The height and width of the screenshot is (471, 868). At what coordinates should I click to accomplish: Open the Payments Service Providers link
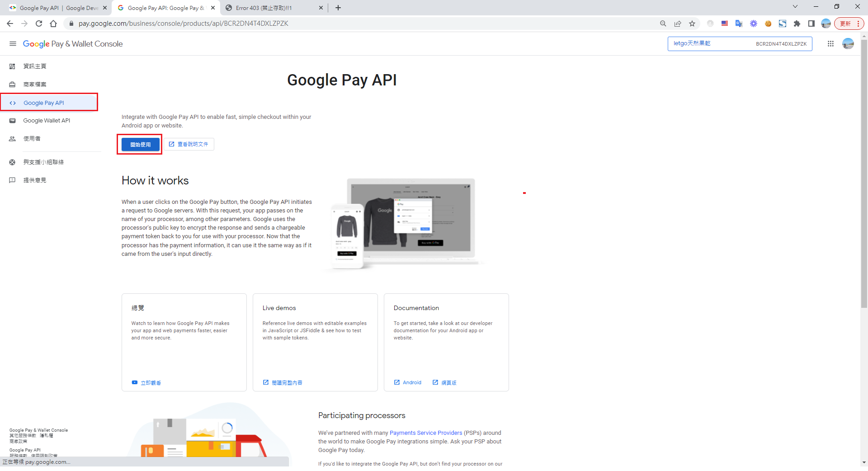click(425, 433)
